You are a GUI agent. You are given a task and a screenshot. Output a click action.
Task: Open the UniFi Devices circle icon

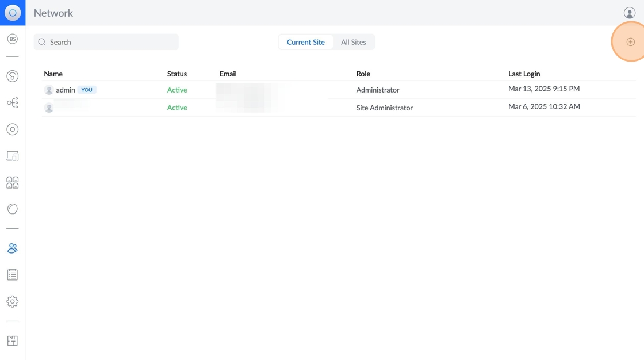13,129
